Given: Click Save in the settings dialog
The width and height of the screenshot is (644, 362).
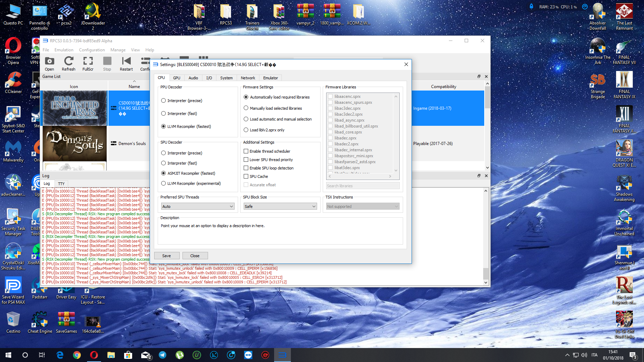Looking at the screenshot, I should pyautogui.click(x=166, y=256).
